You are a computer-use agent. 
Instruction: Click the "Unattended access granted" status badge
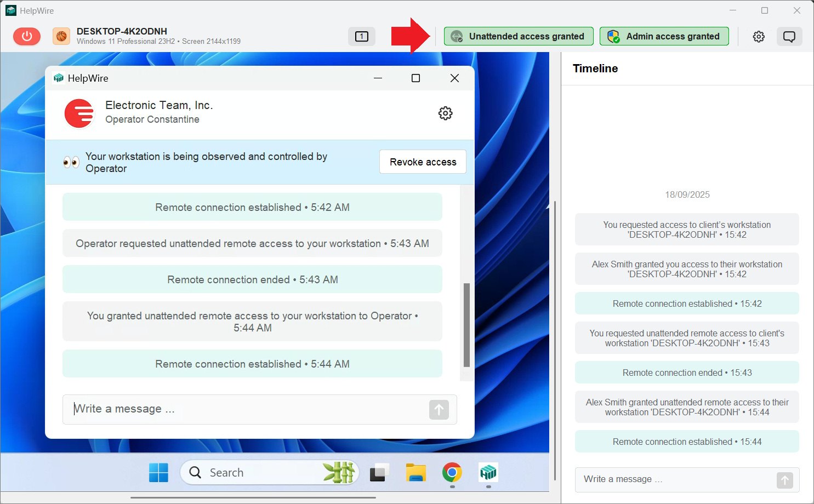point(519,36)
